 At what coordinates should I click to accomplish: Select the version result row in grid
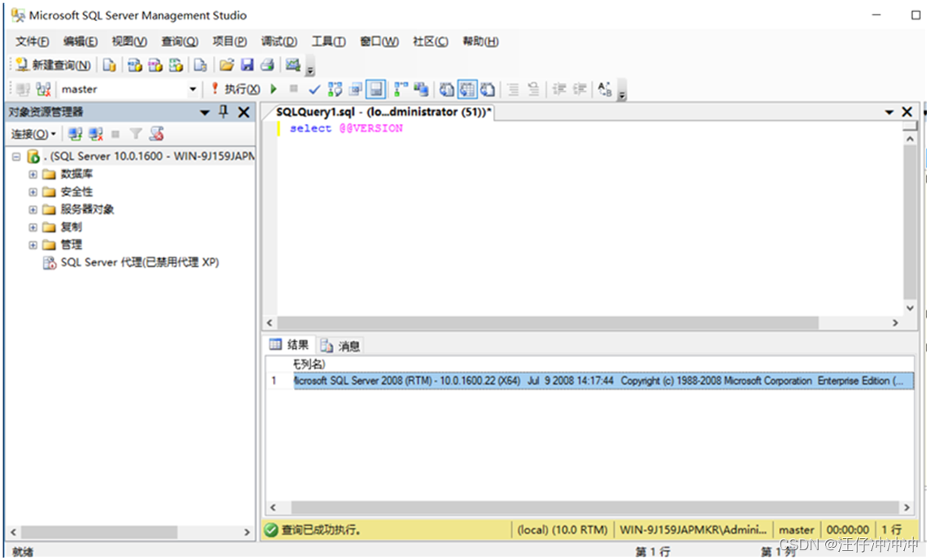pyautogui.click(x=487, y=379)
